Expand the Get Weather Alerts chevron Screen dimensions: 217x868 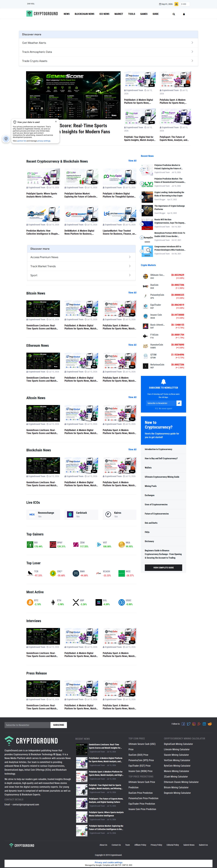coord(192,43)
